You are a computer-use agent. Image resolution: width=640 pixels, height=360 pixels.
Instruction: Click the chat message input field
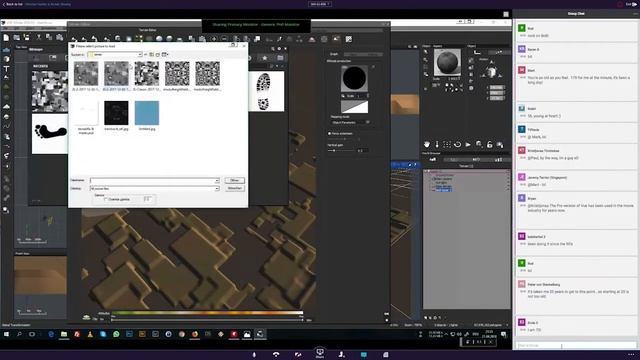tap(576, 346)
